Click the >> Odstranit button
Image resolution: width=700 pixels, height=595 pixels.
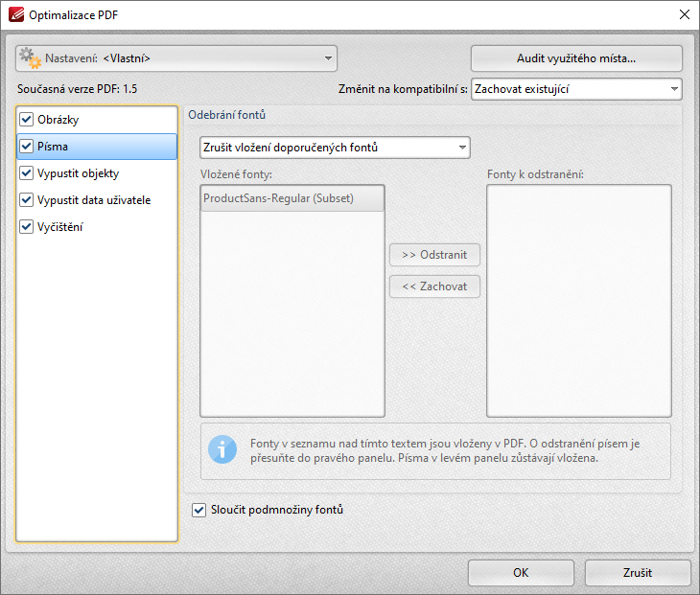(434, 255)
